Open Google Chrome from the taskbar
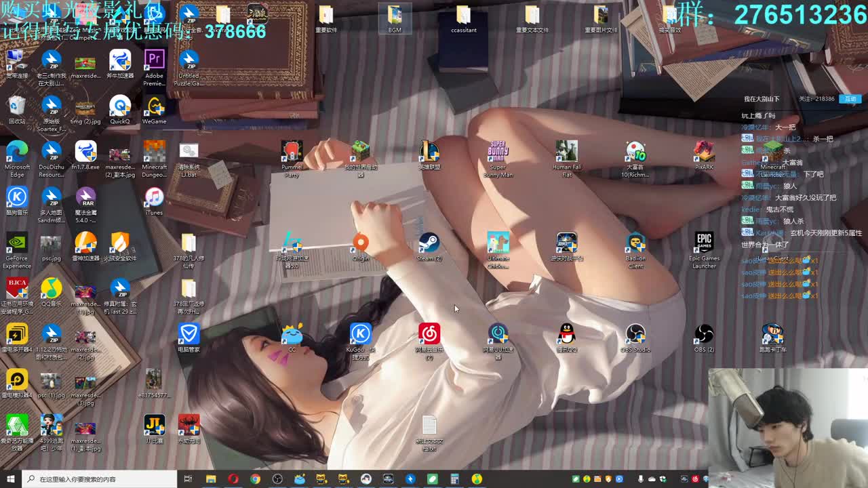868x488 pixels. click(x=255, y=479)
